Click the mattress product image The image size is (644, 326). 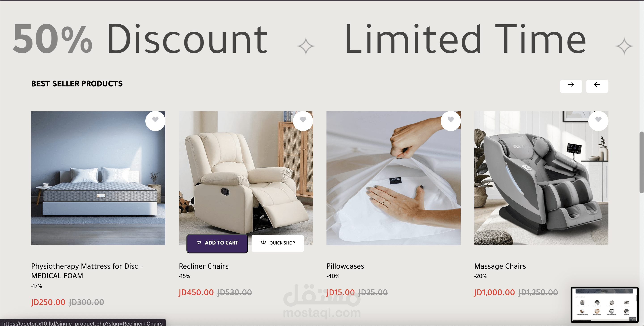98,178
